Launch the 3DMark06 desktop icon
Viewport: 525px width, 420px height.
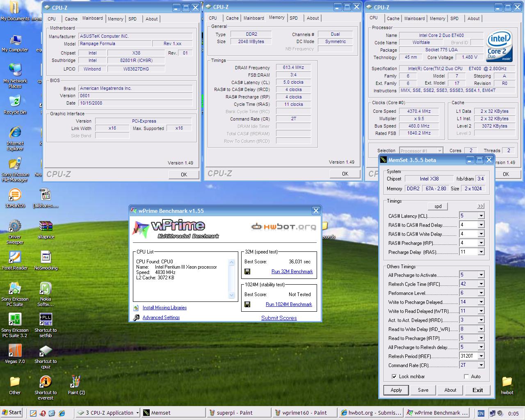[15, 198]
